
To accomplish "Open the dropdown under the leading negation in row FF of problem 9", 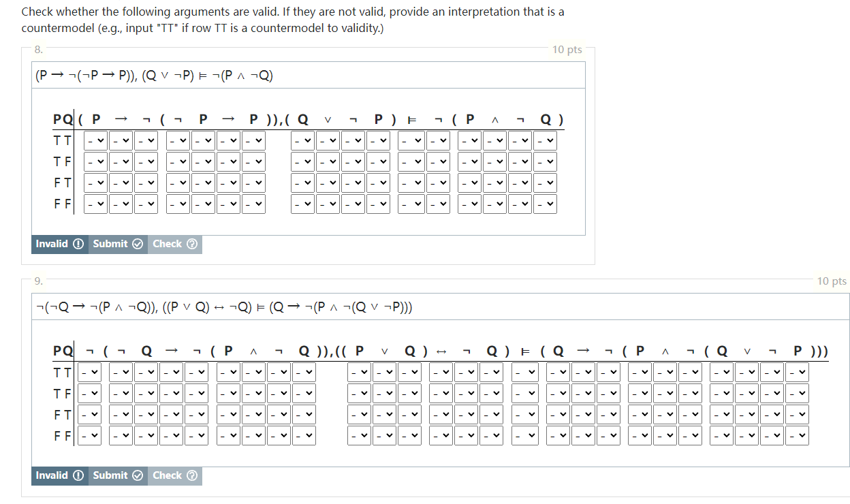I will (89, 435).
